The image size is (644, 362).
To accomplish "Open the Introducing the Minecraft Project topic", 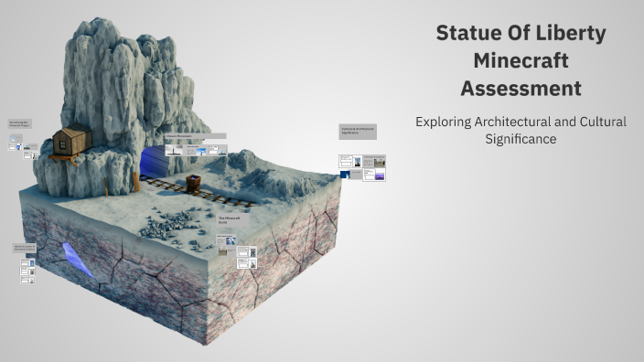I will click(20, 123).
